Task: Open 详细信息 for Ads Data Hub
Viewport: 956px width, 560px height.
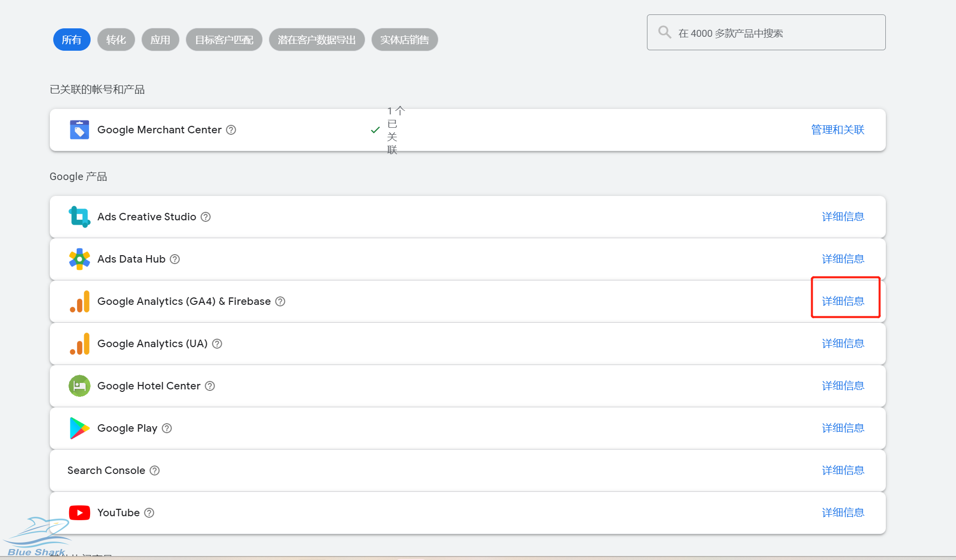Action: 843,259
